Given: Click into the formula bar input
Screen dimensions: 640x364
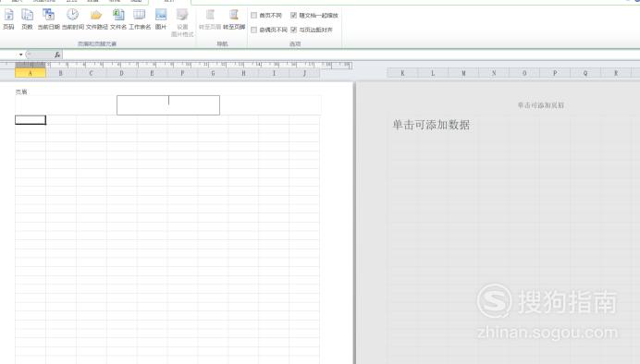Looking at the screenshot, I should pyautogui.click(x=351, y=55).
